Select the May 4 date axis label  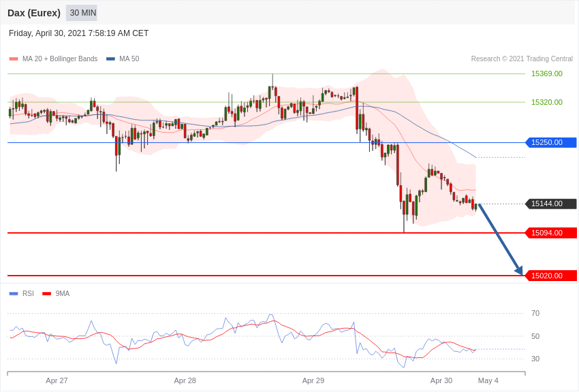point(488,380)
